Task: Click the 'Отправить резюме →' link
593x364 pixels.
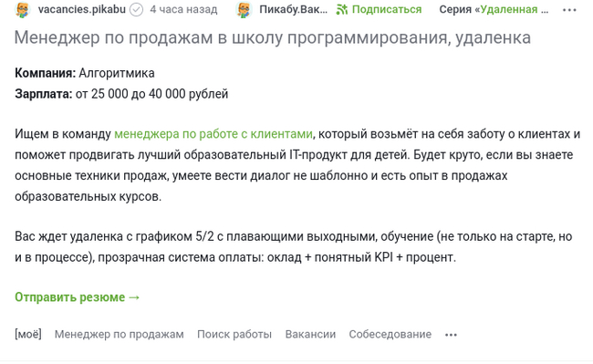Action: (78, 297)
